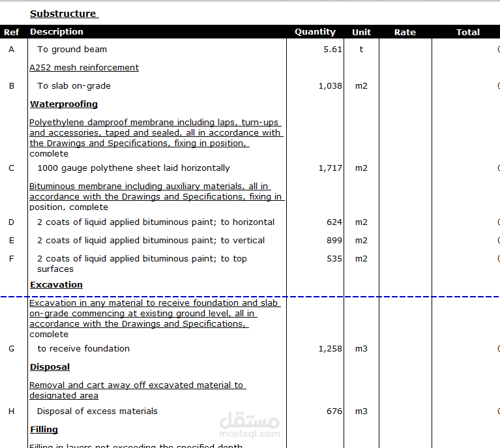
Task: Select the quantity cell '624'
Action: point(334,222)
